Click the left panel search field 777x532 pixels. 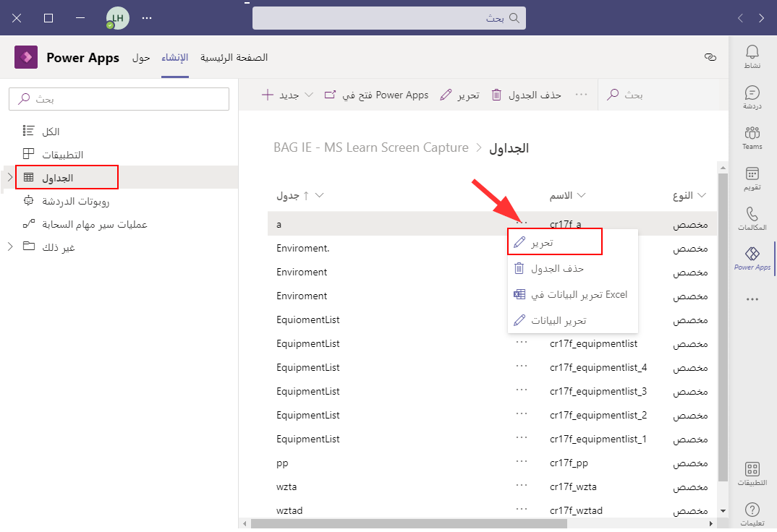(x=119, y=99)
